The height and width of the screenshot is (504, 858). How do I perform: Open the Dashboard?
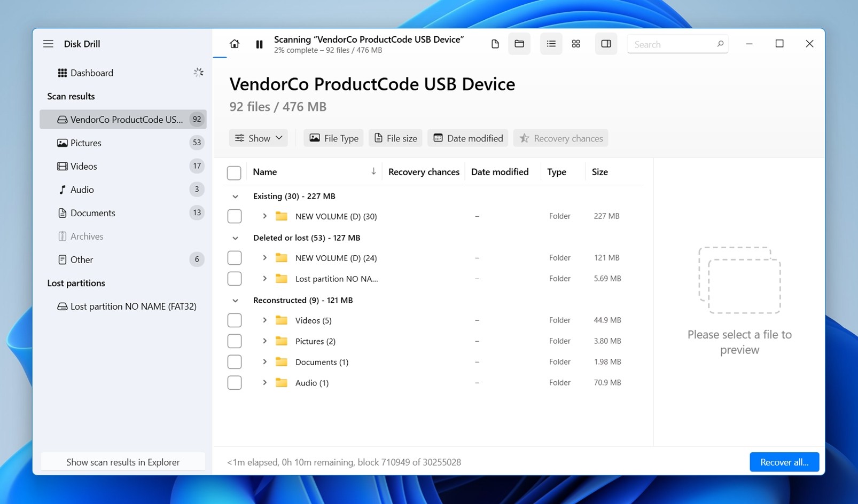(123, 73)
